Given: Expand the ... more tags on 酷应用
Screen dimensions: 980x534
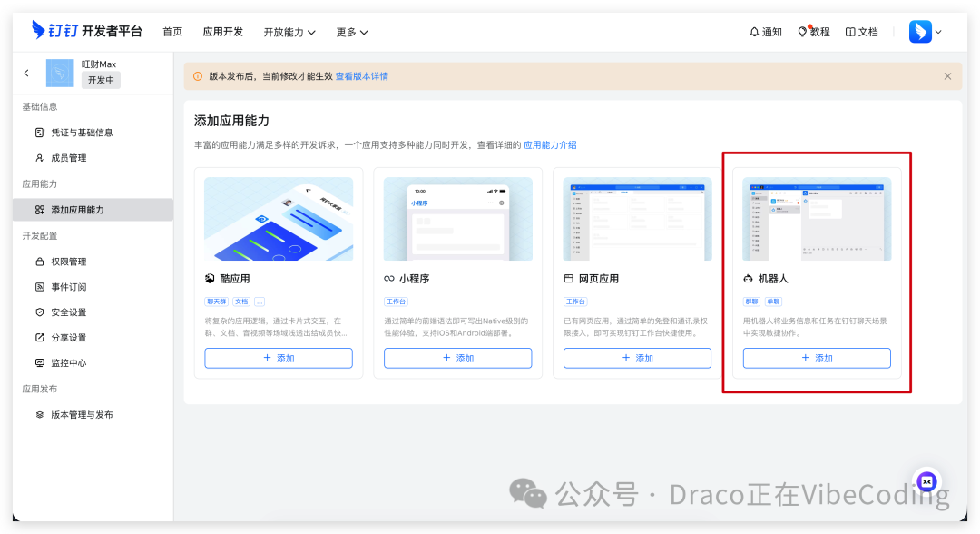Looking at the screenshot, I should click(260, 302).
